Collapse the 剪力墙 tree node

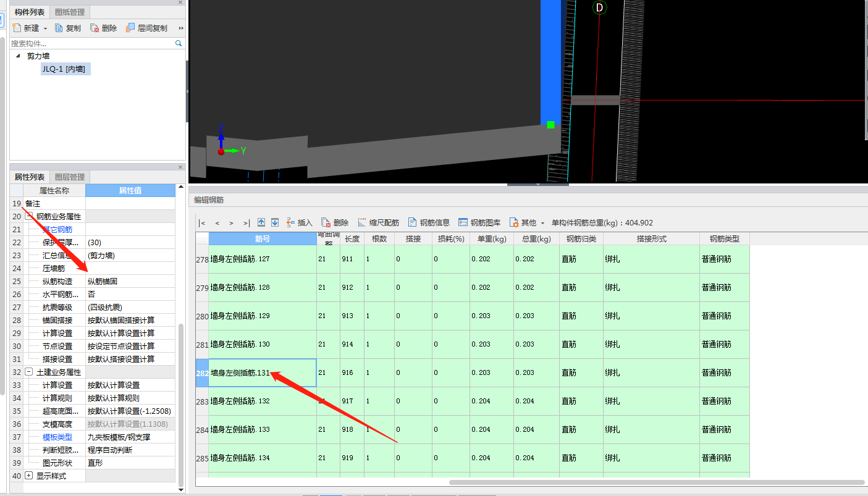[x=18, y=56]
